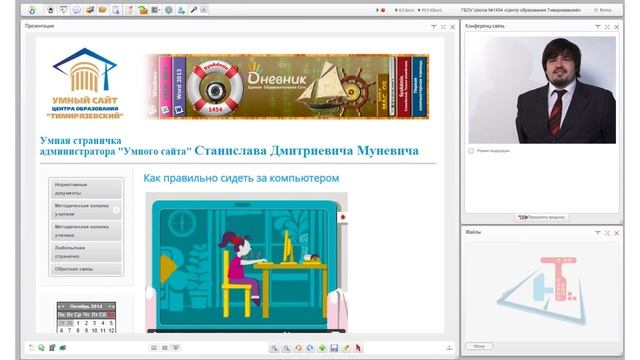Open Нормативные документы menu item
This screenshot has width=640, height=360.
tap(86, 189)
